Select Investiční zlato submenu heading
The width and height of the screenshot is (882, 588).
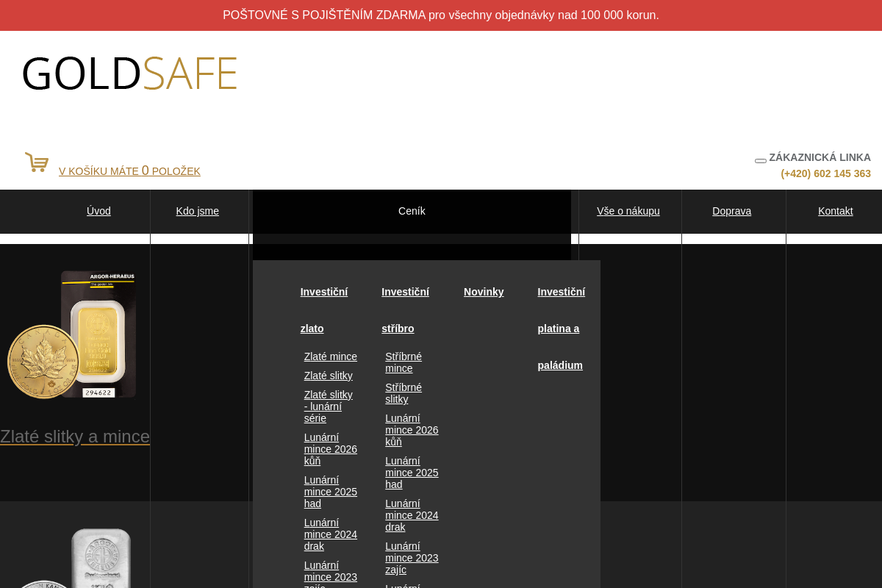tap(324, 310)
